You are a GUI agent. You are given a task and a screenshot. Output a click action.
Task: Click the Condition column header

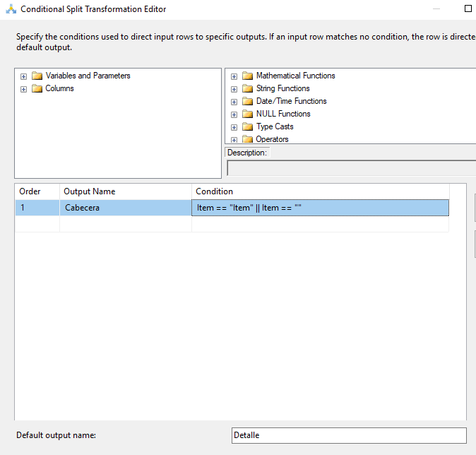tap(320, 191)
